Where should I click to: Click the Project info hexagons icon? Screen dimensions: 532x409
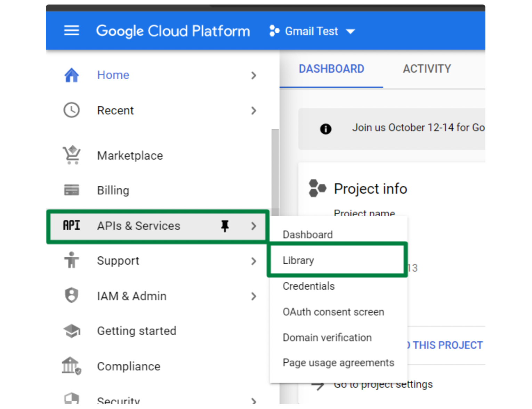coord(317,189)
